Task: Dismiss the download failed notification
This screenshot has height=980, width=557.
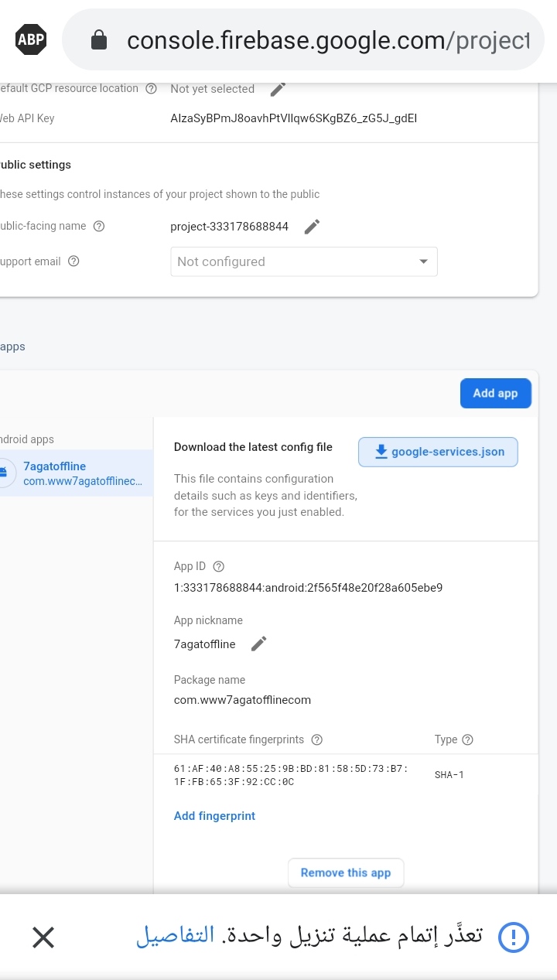Action: 43,937
